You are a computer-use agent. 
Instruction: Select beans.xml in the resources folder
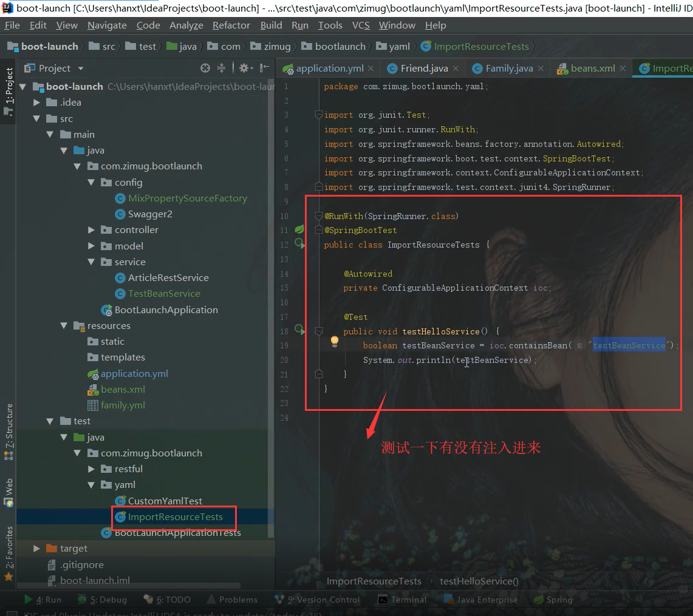click(x=123, y=390)
